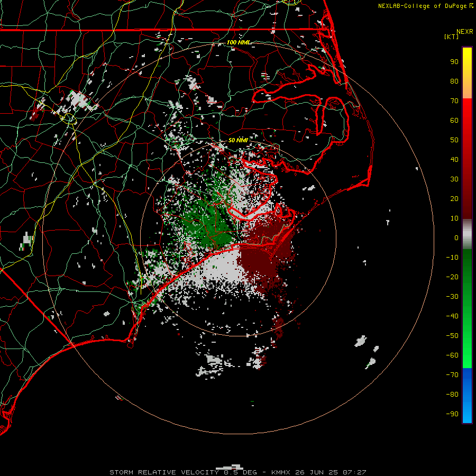Click the 50 NMI range ring label
476x476 pixels.
pyautogui.click(x=238, y=140)
